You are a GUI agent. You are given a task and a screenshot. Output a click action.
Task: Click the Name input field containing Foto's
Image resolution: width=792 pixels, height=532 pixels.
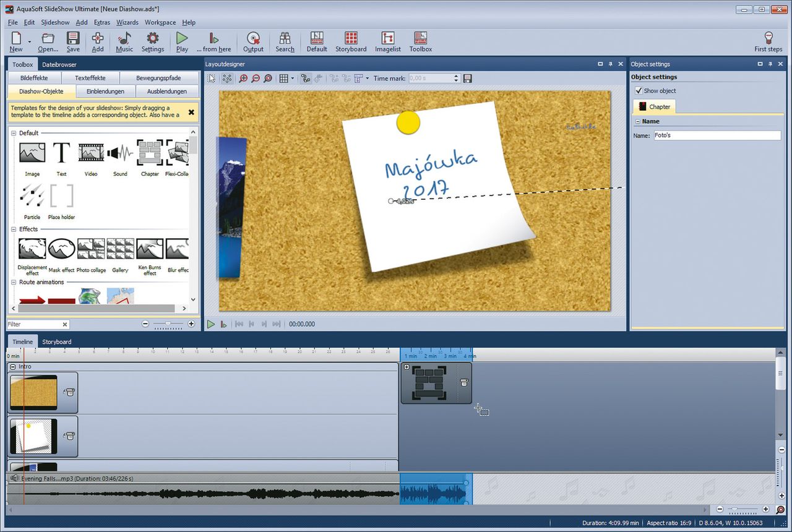(717, 135)
